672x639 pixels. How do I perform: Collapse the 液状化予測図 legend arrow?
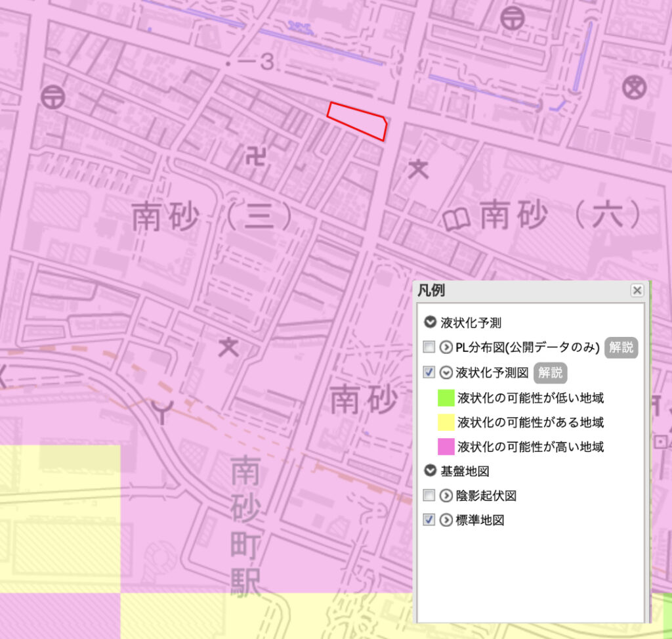[x=446, y=372]
